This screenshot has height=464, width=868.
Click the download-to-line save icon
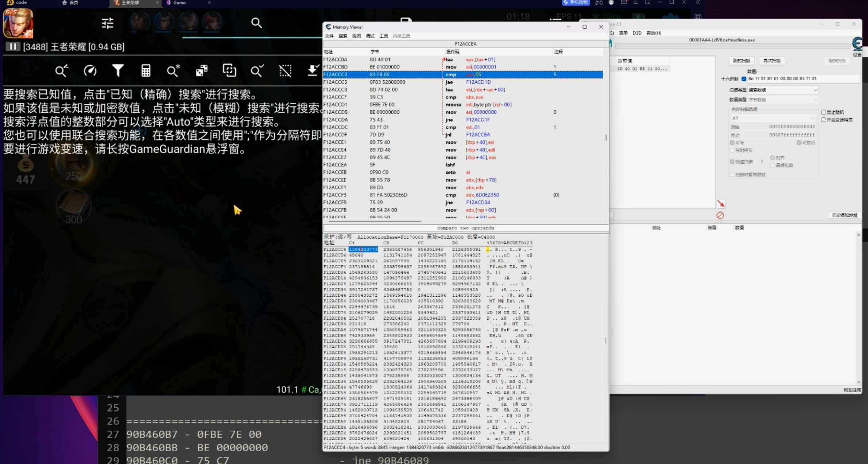pos(313,71)
